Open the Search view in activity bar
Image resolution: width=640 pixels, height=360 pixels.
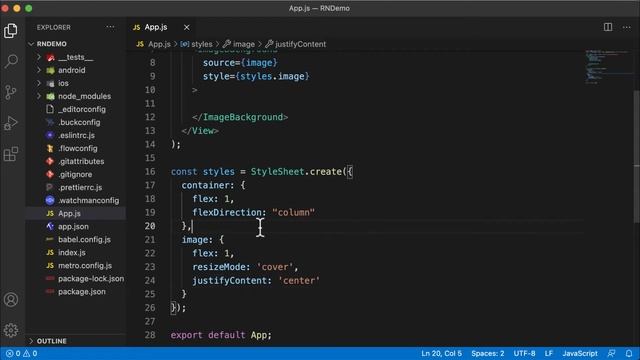coord(11,61)
